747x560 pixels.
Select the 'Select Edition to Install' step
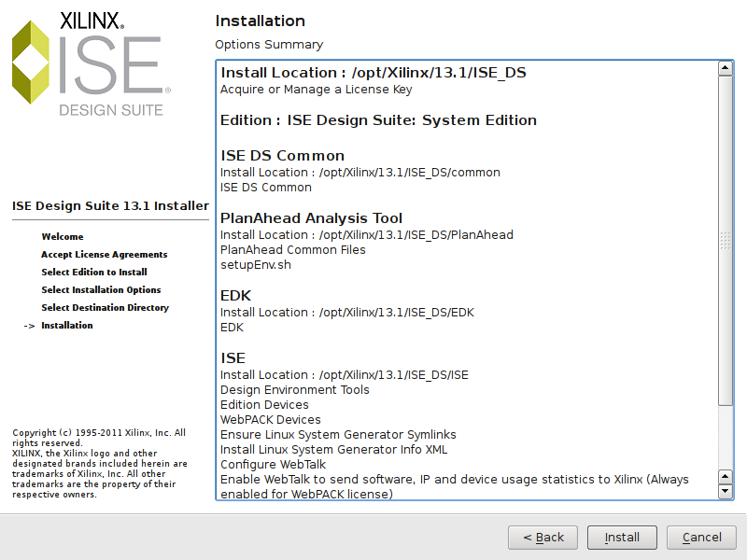pos(94,272)
